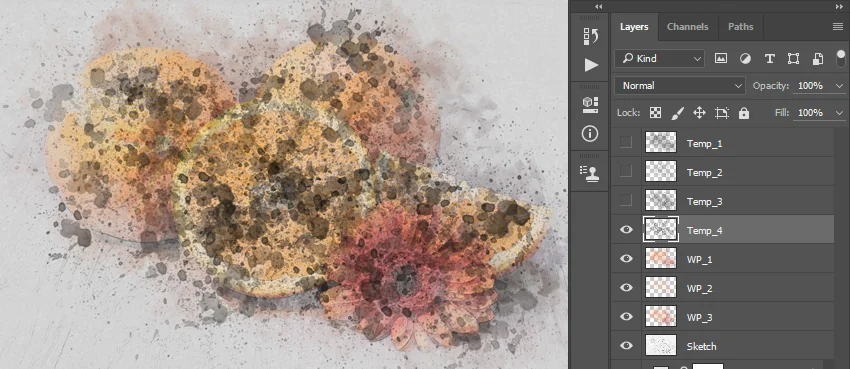
Task: Switch to the Paths tab
Action: [740, 27]
